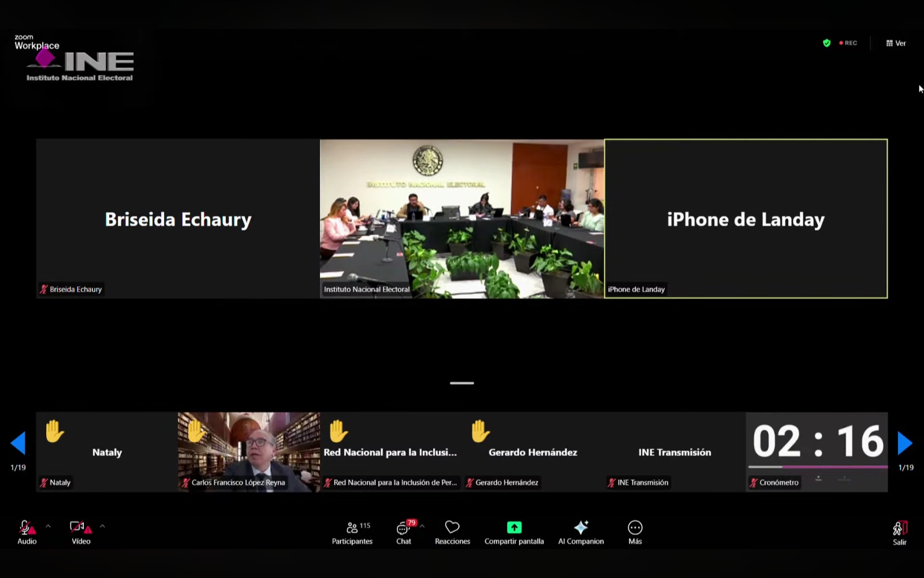Click the green security shield icon
The image size is (924, 578).
click(x=826, y=43)
